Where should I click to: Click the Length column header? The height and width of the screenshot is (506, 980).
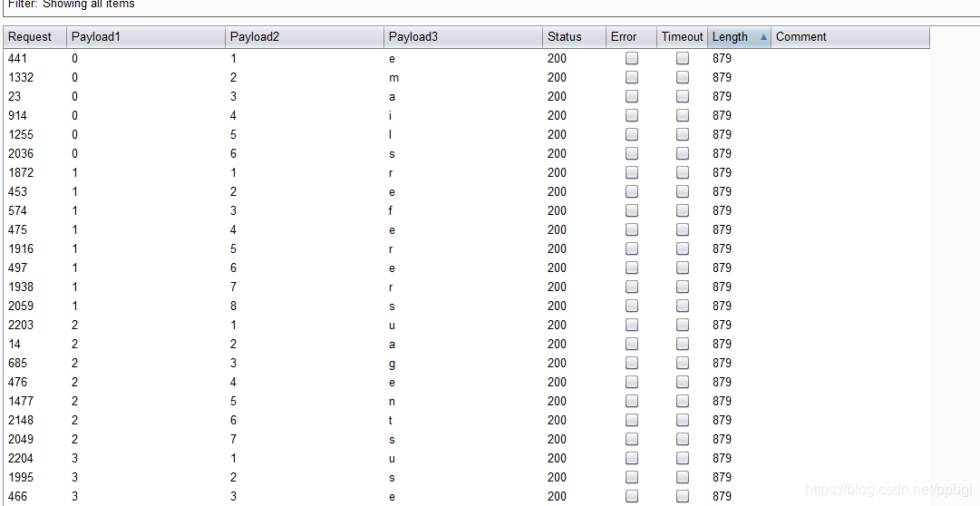[739, 37]
